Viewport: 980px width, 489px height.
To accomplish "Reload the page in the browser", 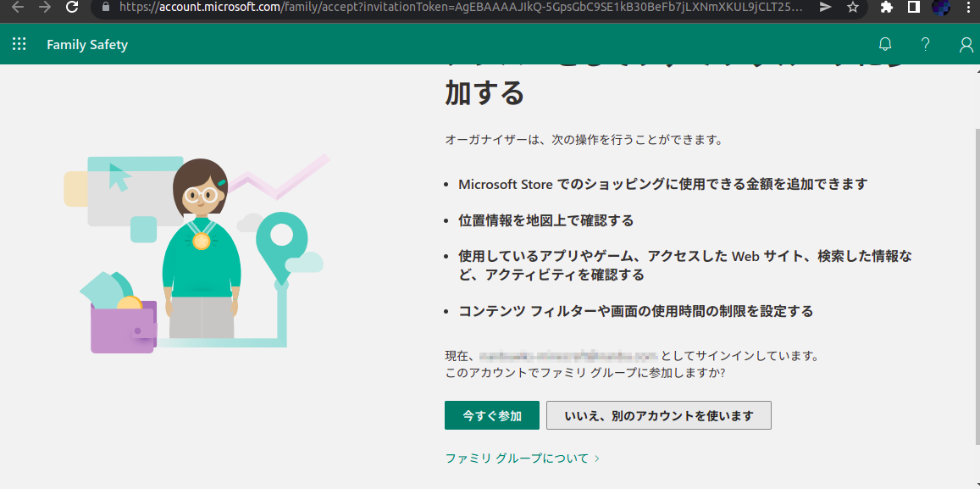I will point(72,7).
